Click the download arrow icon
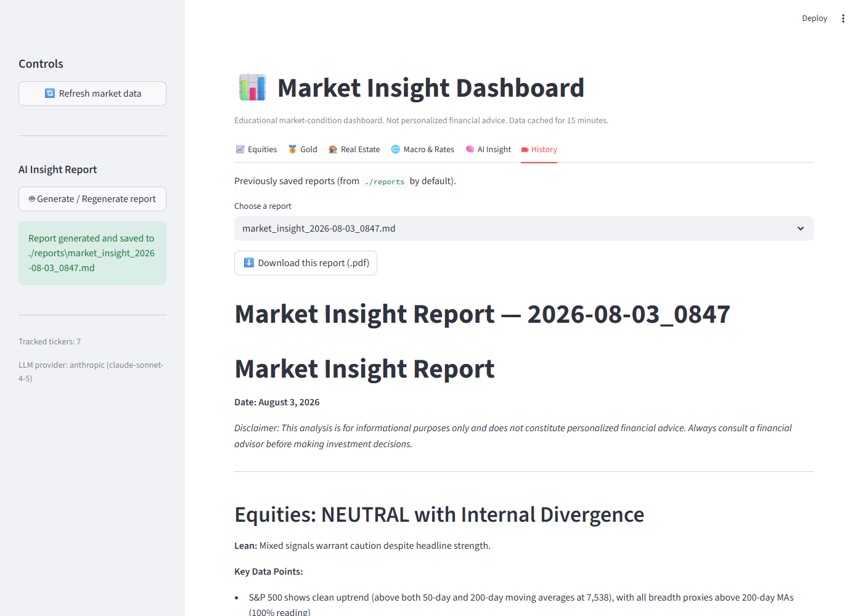Viewport: 863px width, 616px height. point(249,263)
